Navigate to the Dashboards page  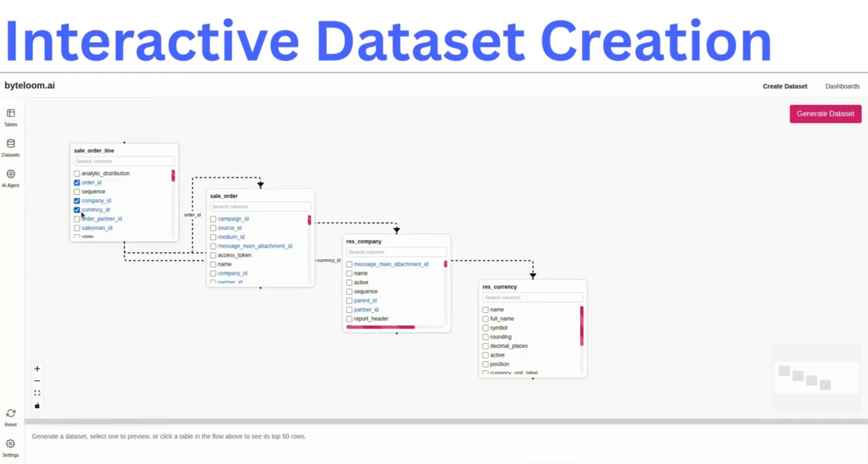(x=843, y=86)
